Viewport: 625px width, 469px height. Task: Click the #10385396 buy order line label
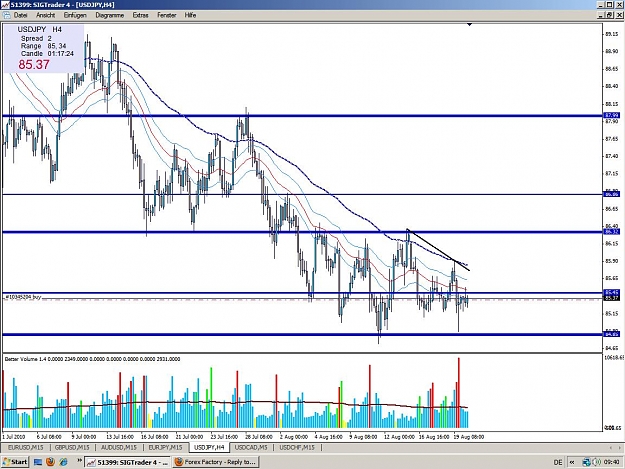(22, 297)
